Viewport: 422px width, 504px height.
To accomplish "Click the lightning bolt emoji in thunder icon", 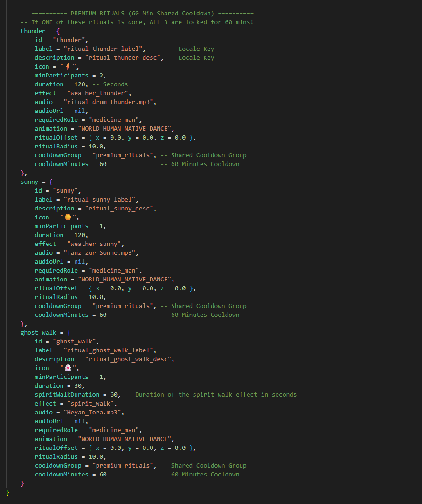I will tap(68, 67).
